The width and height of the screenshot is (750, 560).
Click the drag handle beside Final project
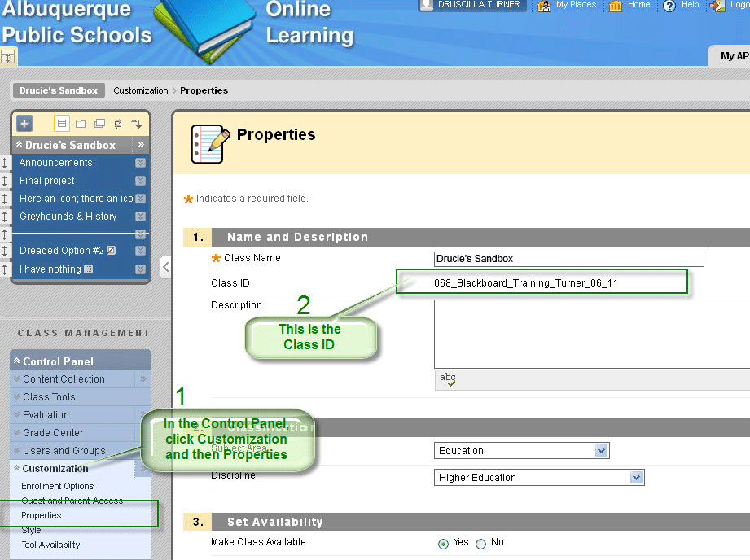4,181
